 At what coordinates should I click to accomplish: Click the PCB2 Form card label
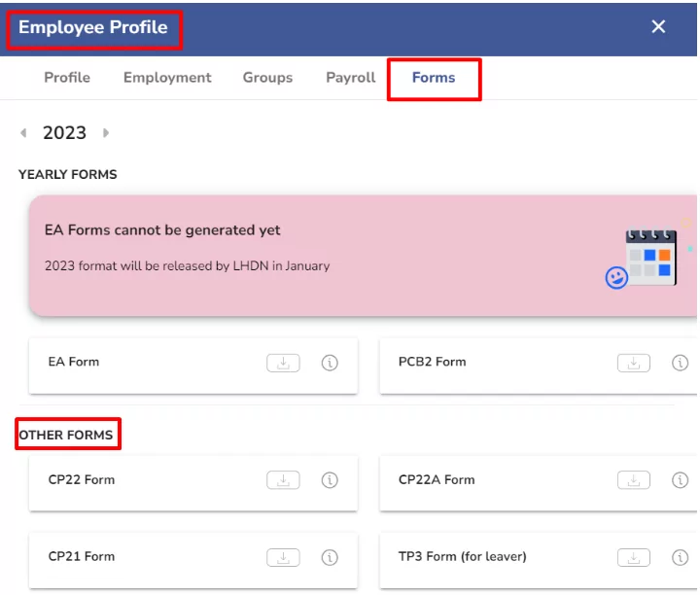click(x=432, y=362)
